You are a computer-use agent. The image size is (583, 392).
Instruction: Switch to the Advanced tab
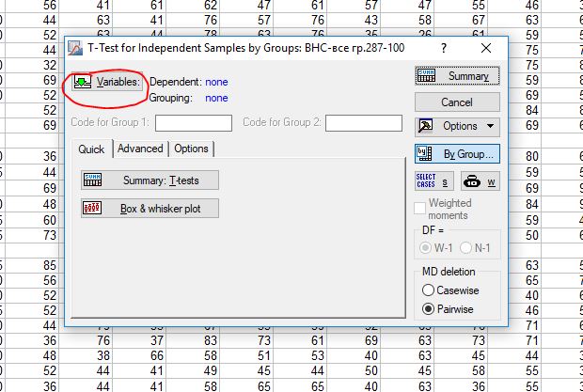(140, 149)
